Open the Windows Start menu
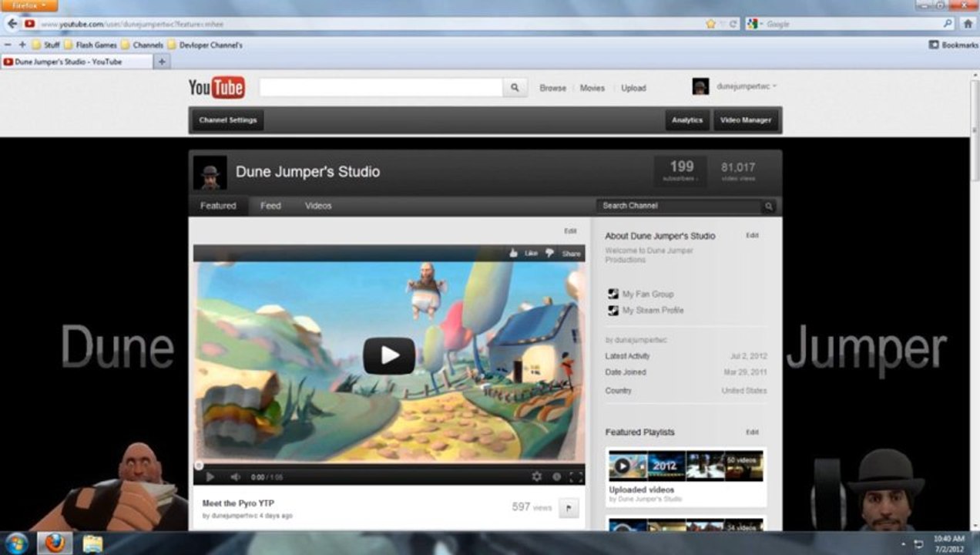This screenshot has height=555, width=980. [15, 543]
